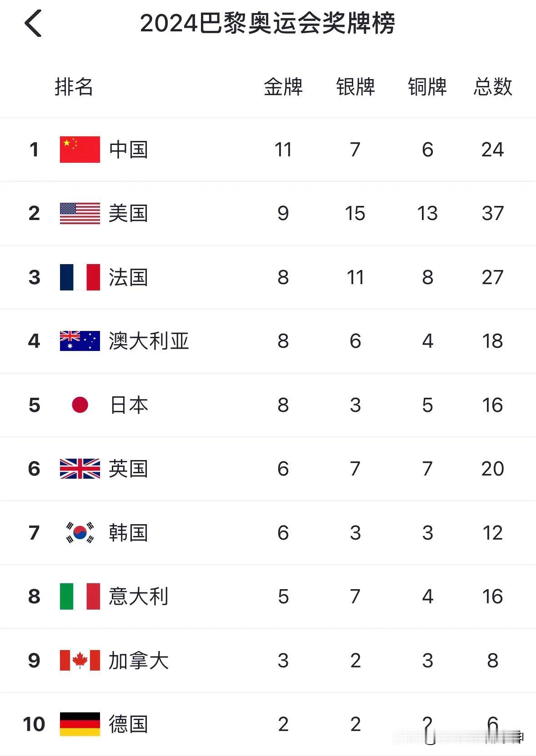Viewport: 536px width, 756px height.
Task: Click the Australia flag icon
Action: click(x=80, y=341)
